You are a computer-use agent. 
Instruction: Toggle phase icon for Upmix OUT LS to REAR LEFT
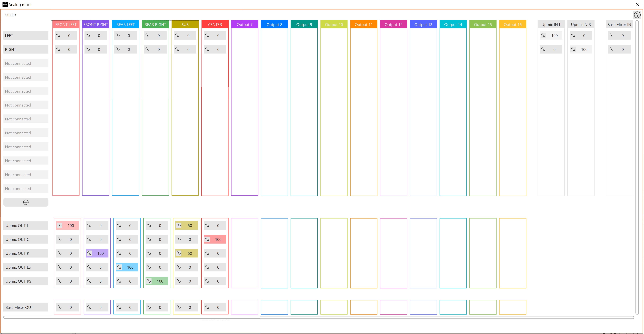point(119,267)
